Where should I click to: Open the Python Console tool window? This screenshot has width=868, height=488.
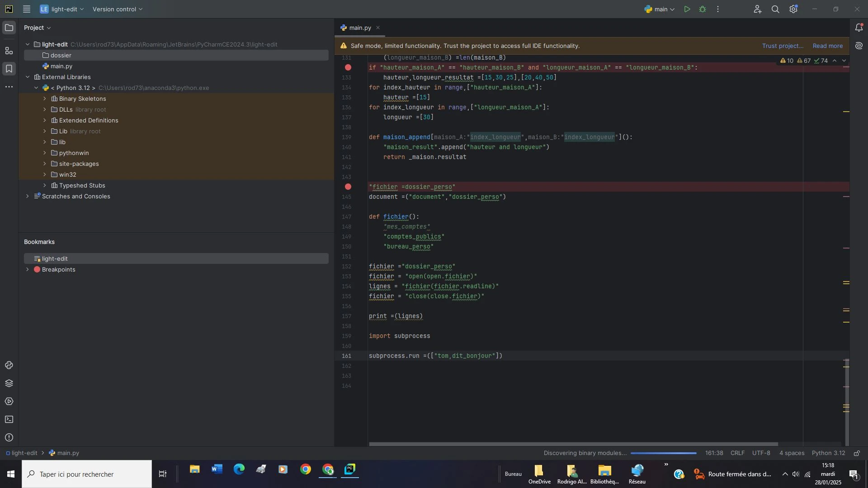coord(9,365)
